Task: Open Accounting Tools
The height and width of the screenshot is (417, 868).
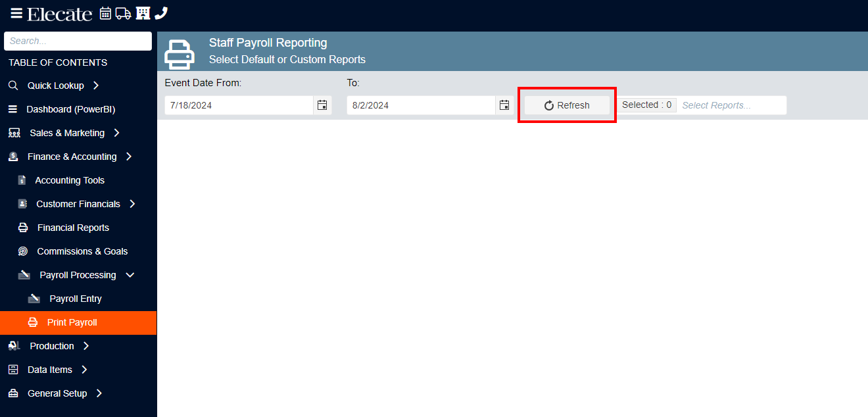Action: click(70, 180)
